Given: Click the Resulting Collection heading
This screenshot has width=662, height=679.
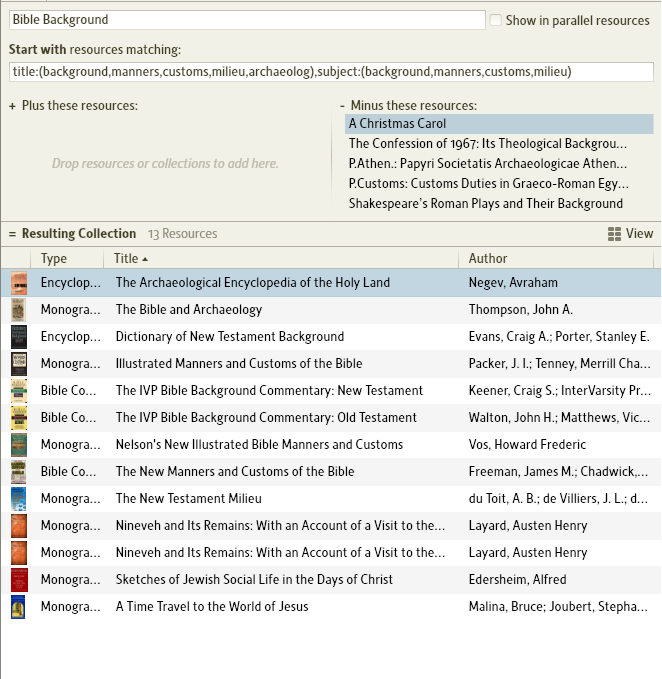Looking at the screenshot, I should (79, 234).
